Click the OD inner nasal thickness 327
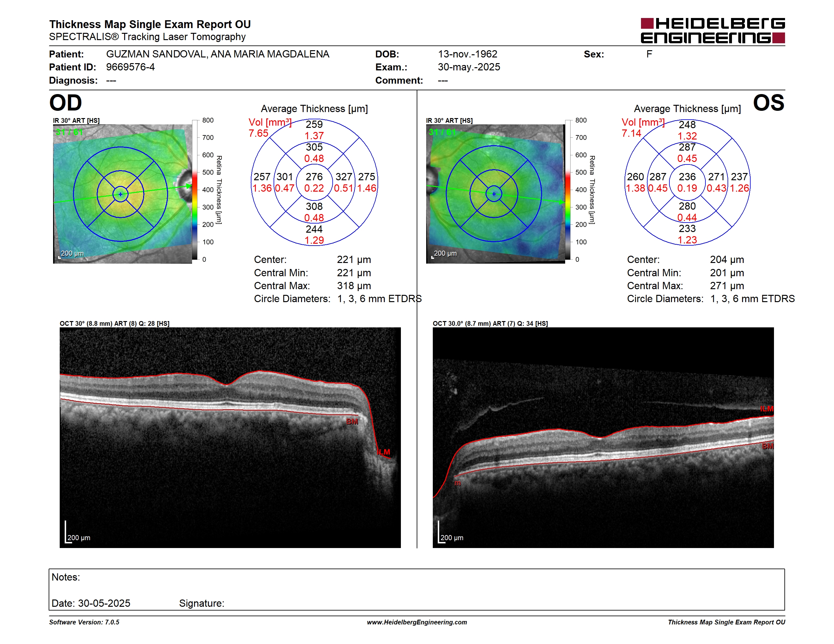This screenshot has width=834, height=644. click(x=344, y=177)
